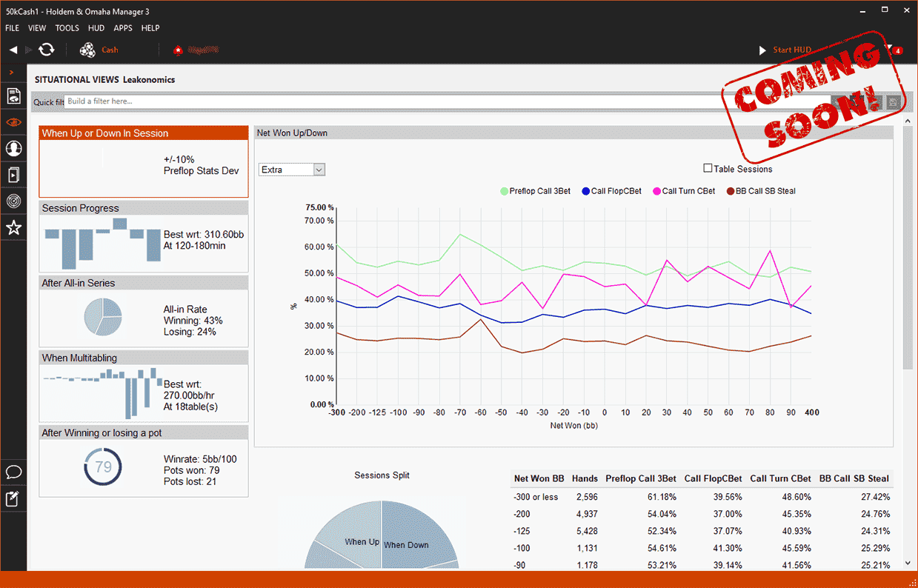Image resolution: width=918 pixels, height=588 pixels.
Task: Open the Extra stats dropdown
Action: pos(292,170)
